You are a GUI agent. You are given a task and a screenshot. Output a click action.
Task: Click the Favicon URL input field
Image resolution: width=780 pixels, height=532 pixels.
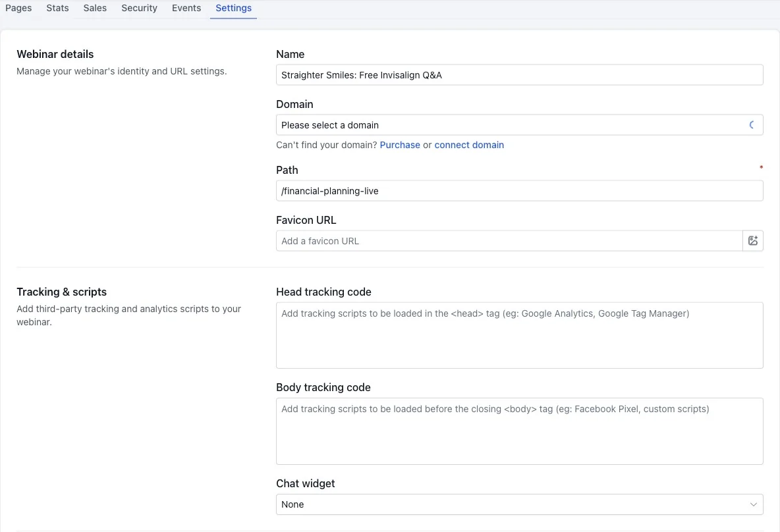pos(509,240)
